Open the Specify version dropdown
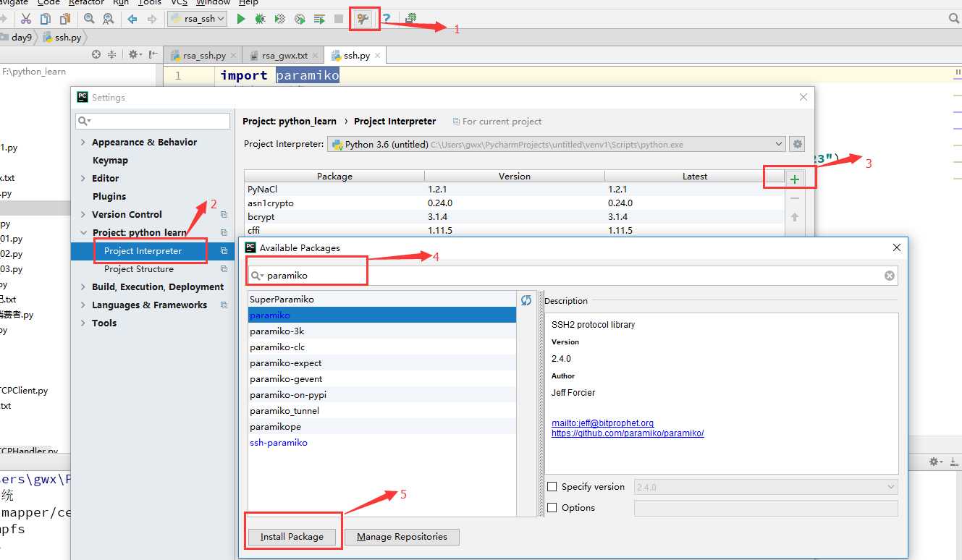The image size is (962, 560). [766, 487]
